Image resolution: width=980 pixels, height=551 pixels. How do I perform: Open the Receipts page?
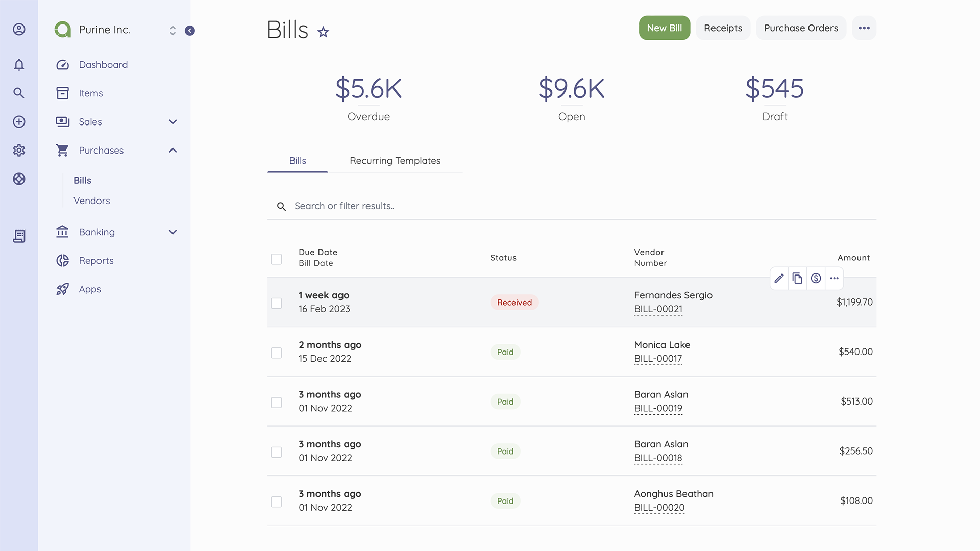pos(723,28)
